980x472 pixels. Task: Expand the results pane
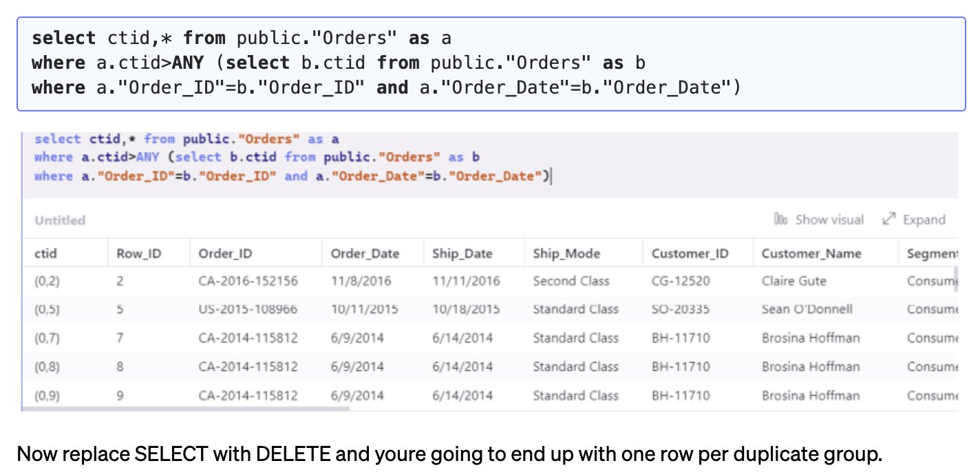pyautogui.click(x=924, y=219)
